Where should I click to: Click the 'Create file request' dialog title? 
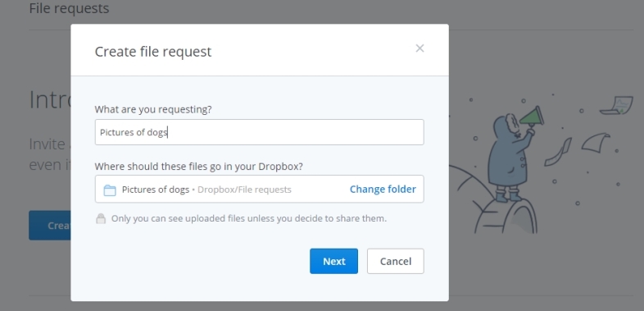pyautogui.click(x=153, y=52)
